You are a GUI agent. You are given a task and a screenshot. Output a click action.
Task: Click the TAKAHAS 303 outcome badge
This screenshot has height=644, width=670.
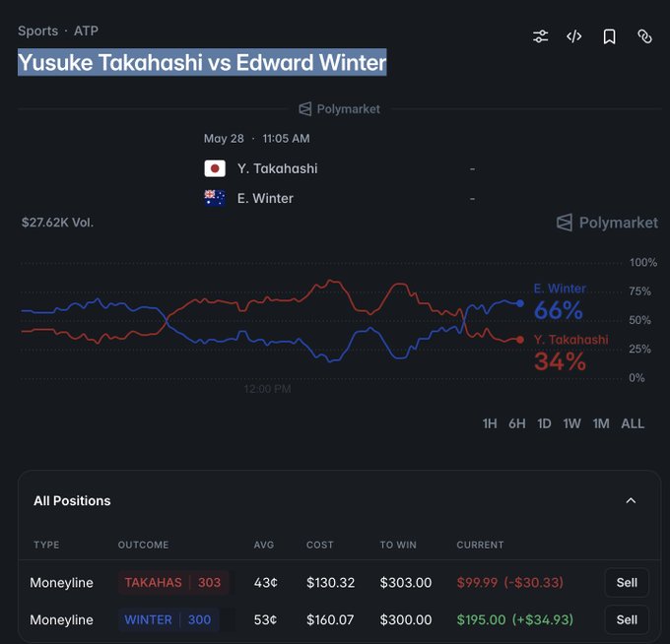173,583
